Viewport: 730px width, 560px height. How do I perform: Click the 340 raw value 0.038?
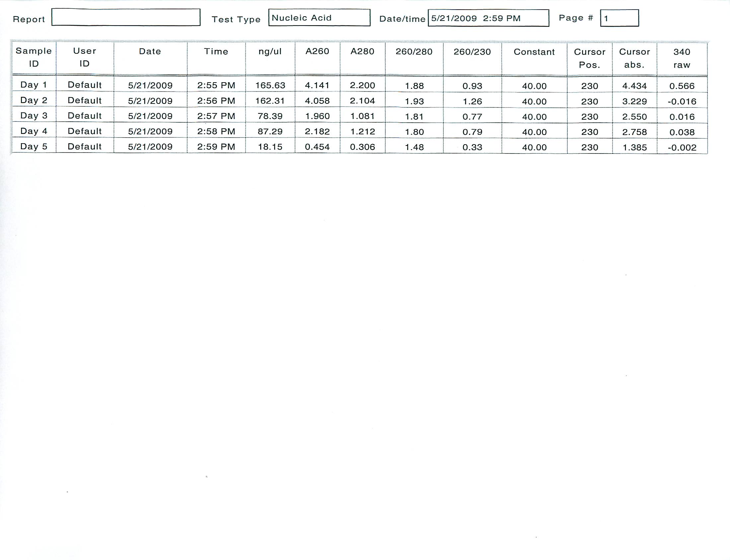pos(682,132)
